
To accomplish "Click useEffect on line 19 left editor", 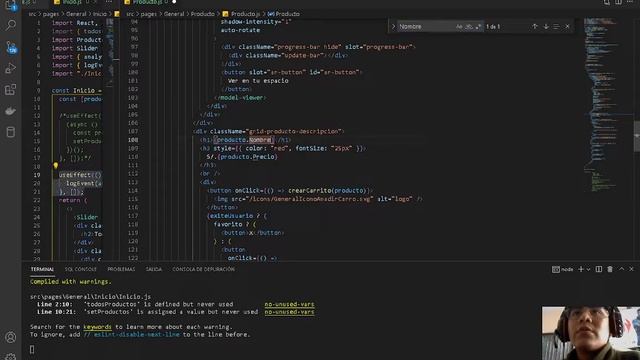I will [x=75, y=175].
